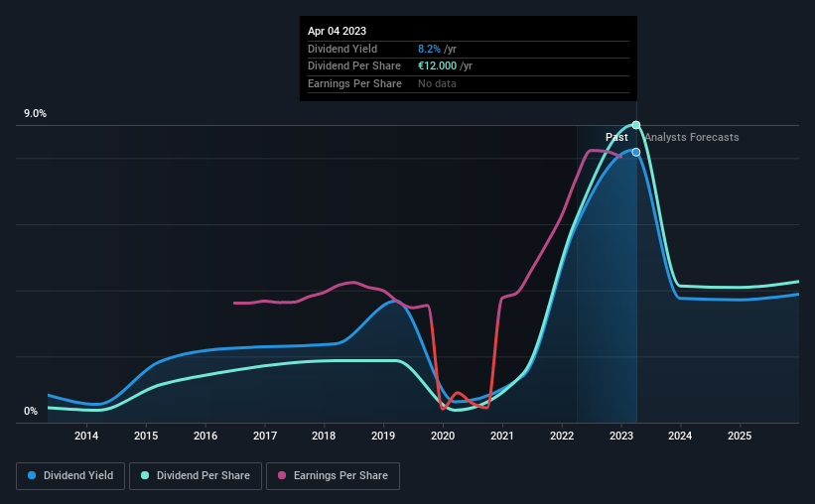Click the 2018 x-axis label
815x504 pixels.
[324, 436]
